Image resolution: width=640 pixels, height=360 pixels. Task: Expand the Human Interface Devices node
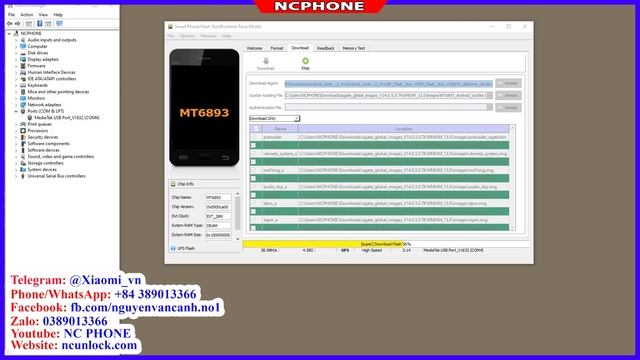click(x=16, y=72)
